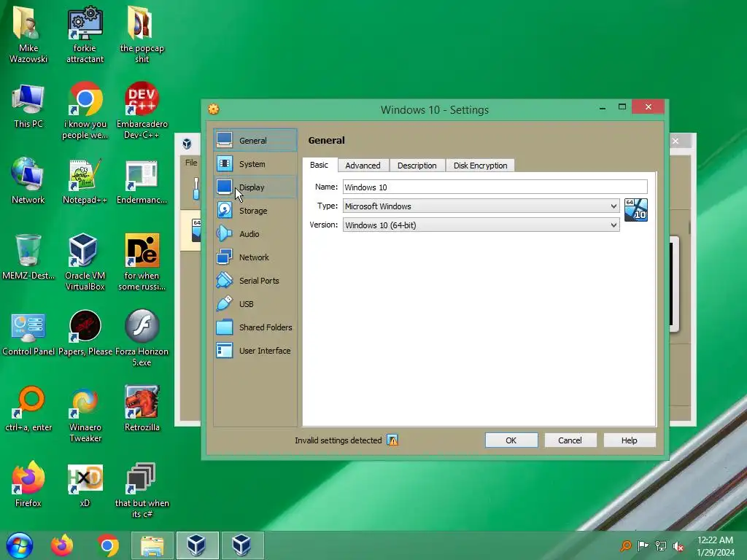
Task: Select the Network desktop icon
Action: (28, 181)
